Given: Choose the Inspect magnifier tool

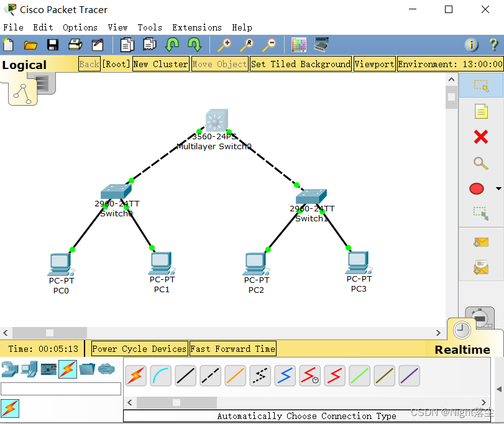Looking at the screenshot, I should [481, 163].
